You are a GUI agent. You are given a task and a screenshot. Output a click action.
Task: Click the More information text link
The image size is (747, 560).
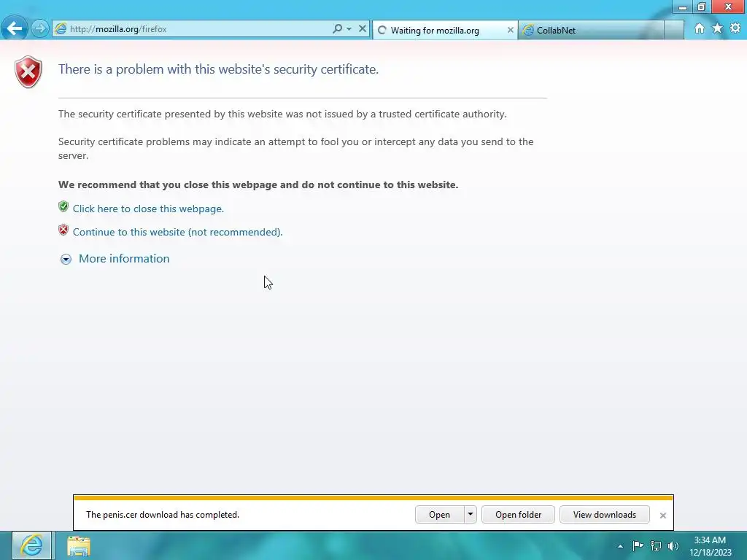124,259
